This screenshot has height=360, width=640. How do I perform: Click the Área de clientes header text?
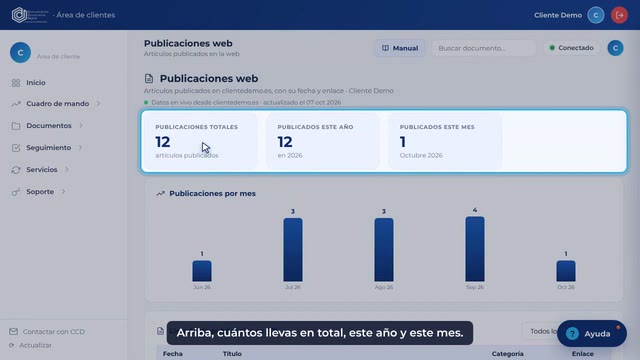pyautogui.click(x=86, y=15)
